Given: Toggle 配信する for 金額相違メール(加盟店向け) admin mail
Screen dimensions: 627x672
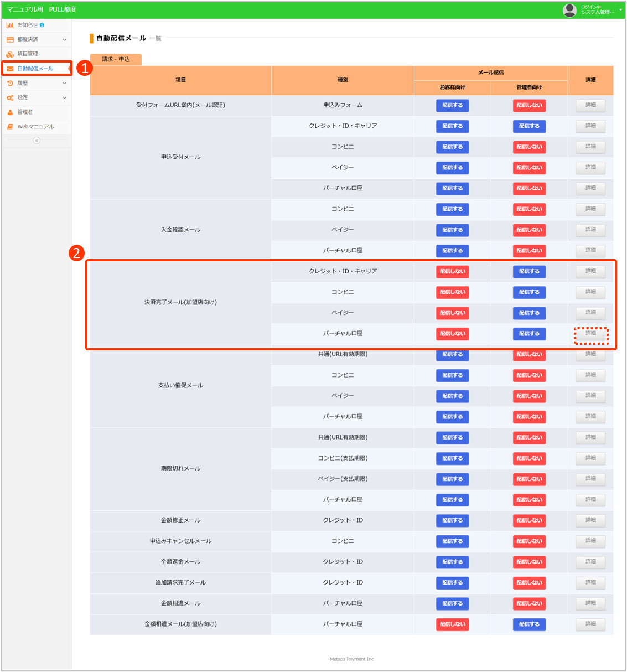Looking at the screenshot, I should click(529, 624).
